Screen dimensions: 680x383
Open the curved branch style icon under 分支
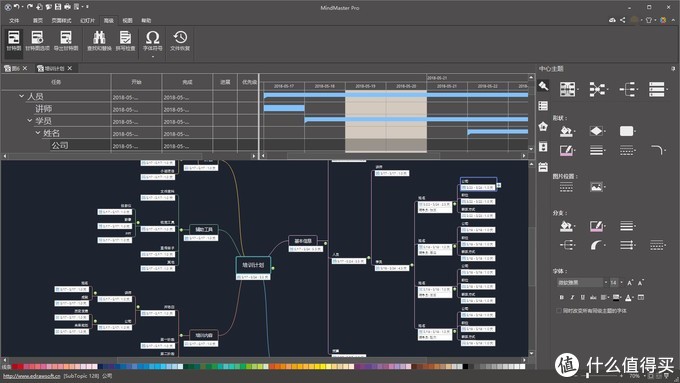[x=597, y=245]
